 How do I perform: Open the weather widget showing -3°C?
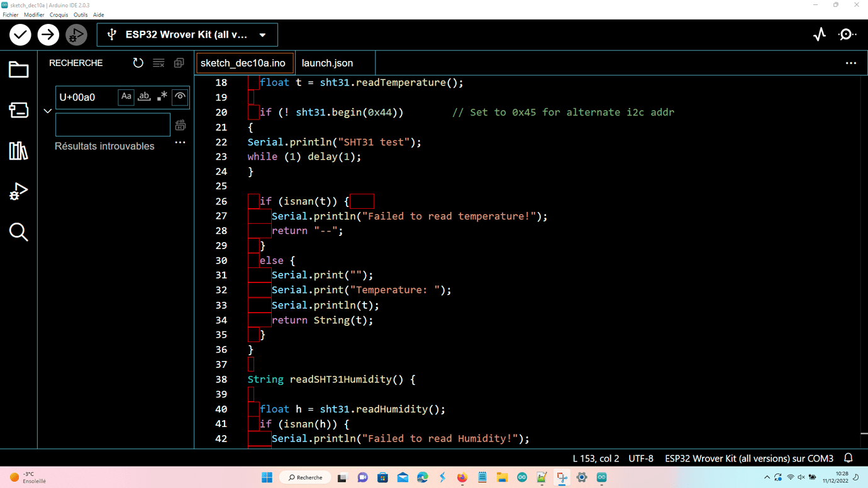click(x=28, y=477)
